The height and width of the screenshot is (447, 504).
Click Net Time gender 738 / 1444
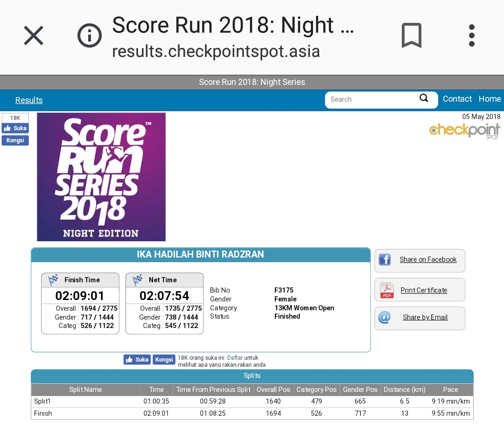coord(181,317)
